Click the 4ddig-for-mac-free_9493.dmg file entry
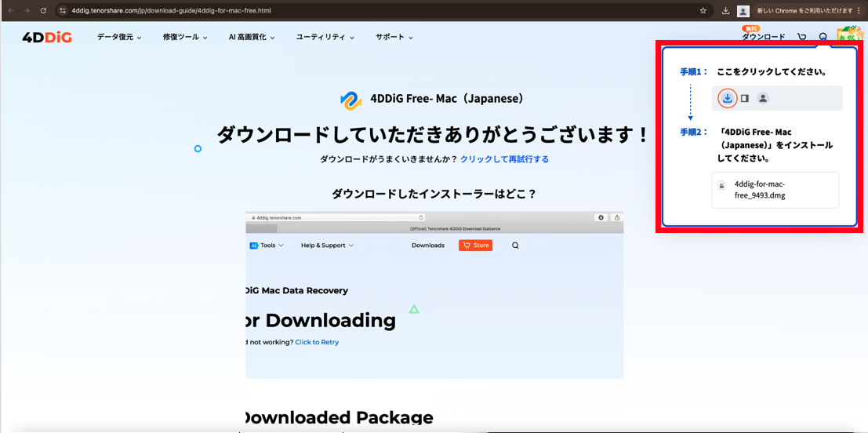This screenshot has height=433, width=868. coord(775,190)
